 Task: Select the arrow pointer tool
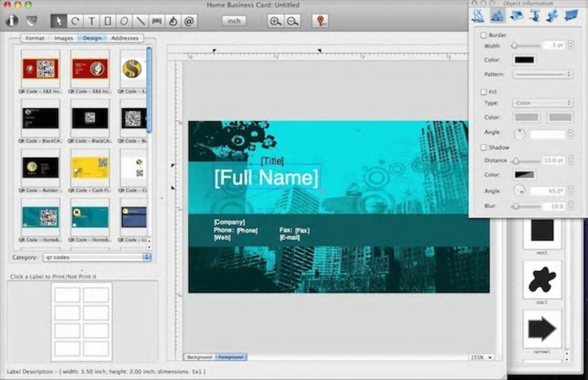58,21
